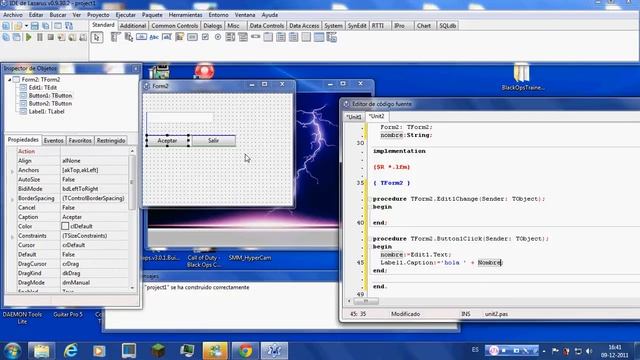Click the Aceptar button on Form2

pos(167,140)
